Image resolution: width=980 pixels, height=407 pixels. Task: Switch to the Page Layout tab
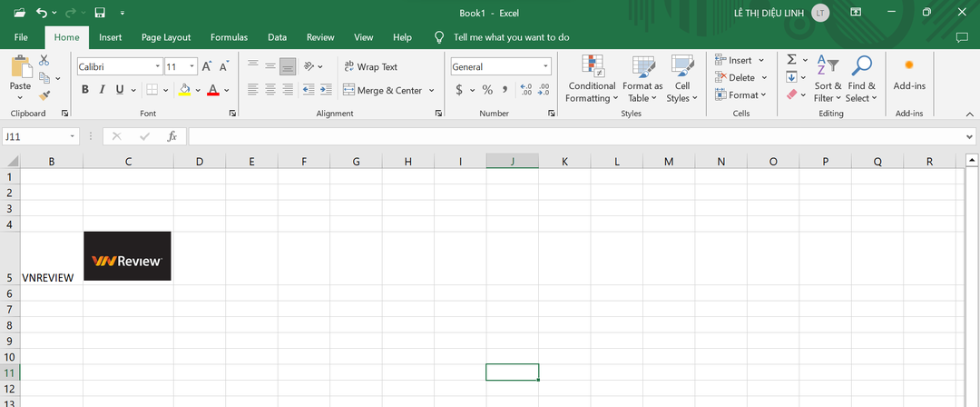click(166, 37)
